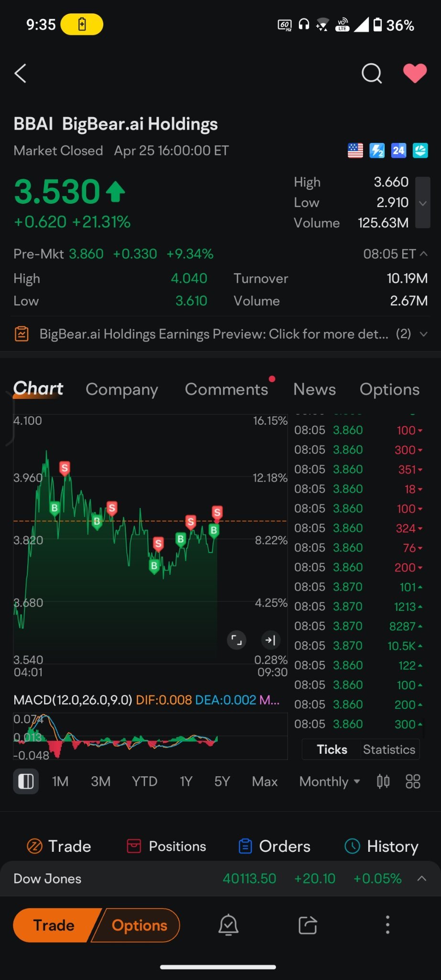
Task: Tap the MACD(12.0,26.0,9.0) indicator label
Action: point(73,700)
